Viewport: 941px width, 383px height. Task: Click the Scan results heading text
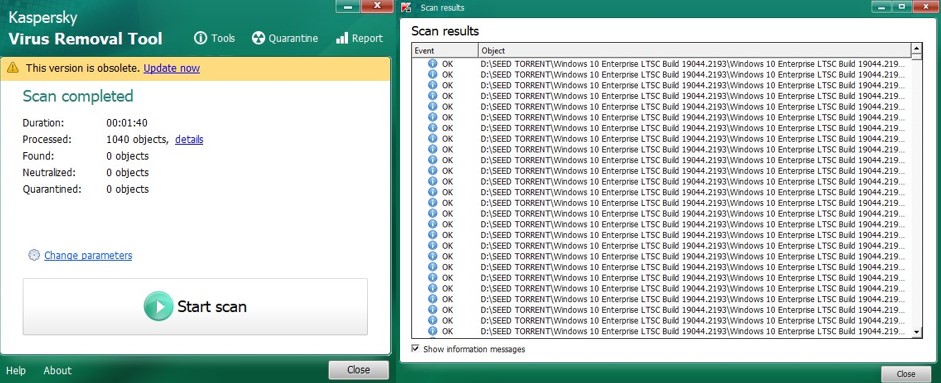tap(445, 31)
